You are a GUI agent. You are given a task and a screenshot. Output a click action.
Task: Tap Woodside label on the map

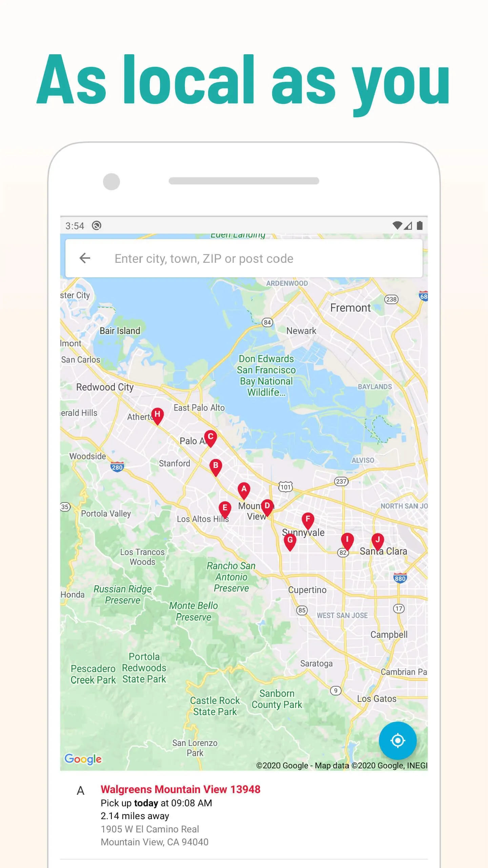pos(87,456)
